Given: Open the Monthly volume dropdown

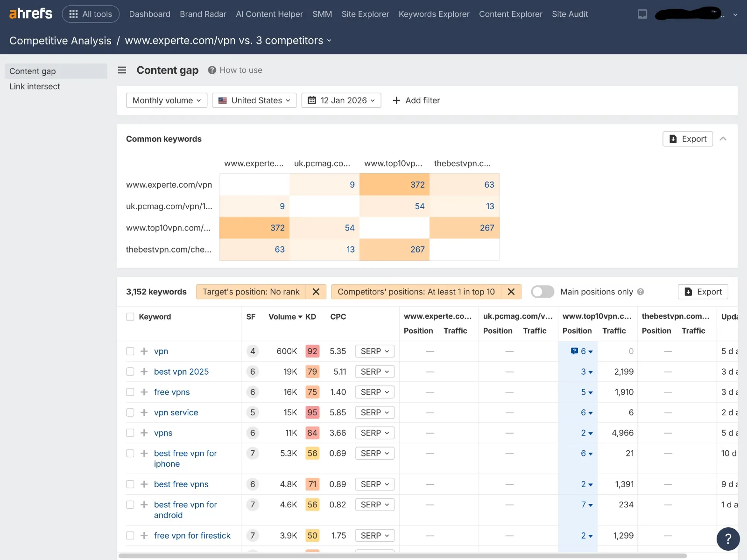Looking at the screenshot, I should 167,100.
